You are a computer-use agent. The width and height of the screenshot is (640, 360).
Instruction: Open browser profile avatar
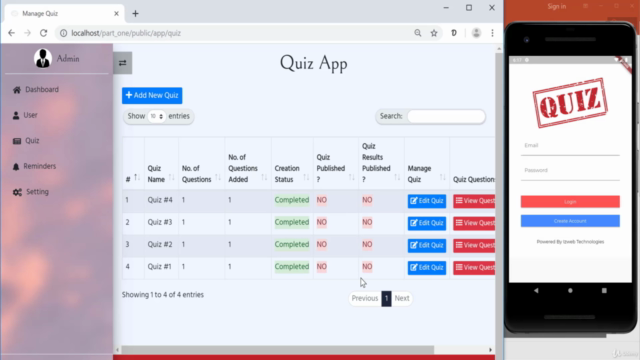pyautogui.click(x=476, y=33)
